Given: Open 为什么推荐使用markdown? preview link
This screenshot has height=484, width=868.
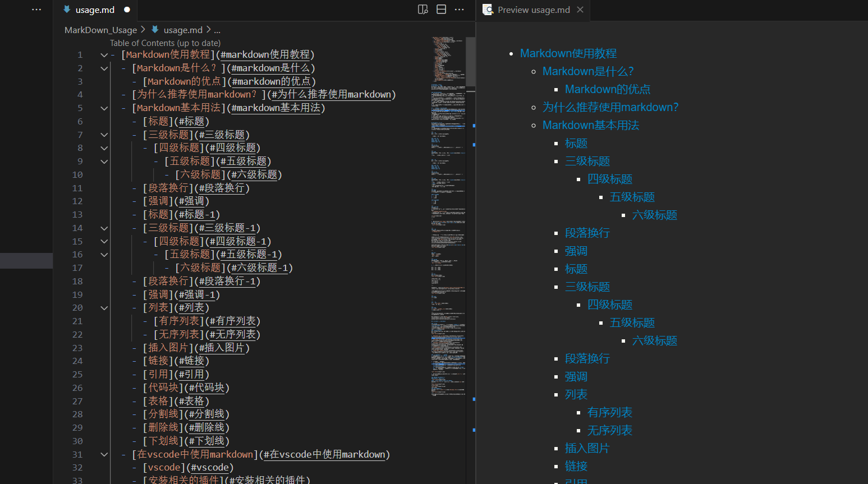Looking at the screenshot, I should click(x=610, y=107).
